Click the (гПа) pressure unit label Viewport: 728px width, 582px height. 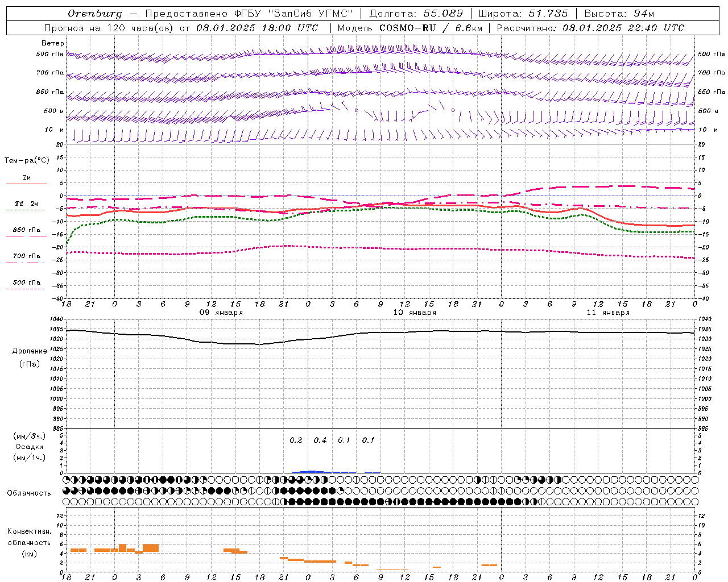coord(30,364)
